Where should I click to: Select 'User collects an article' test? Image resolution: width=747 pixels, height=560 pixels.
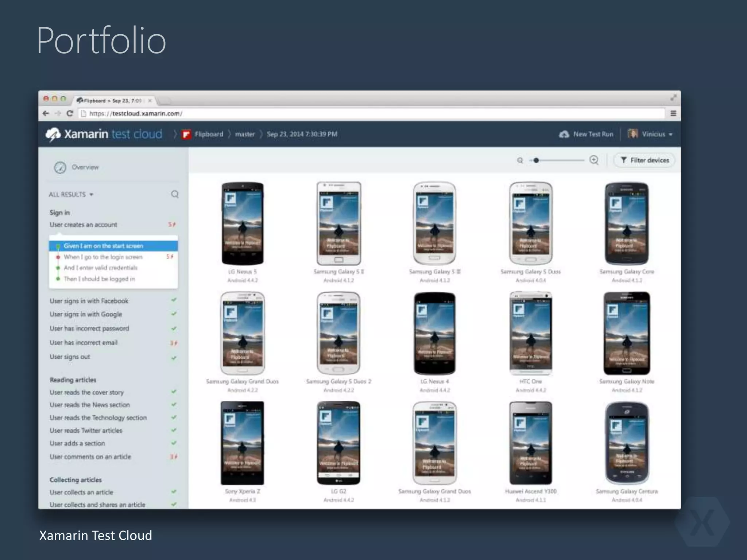click(x=113, y=492)
